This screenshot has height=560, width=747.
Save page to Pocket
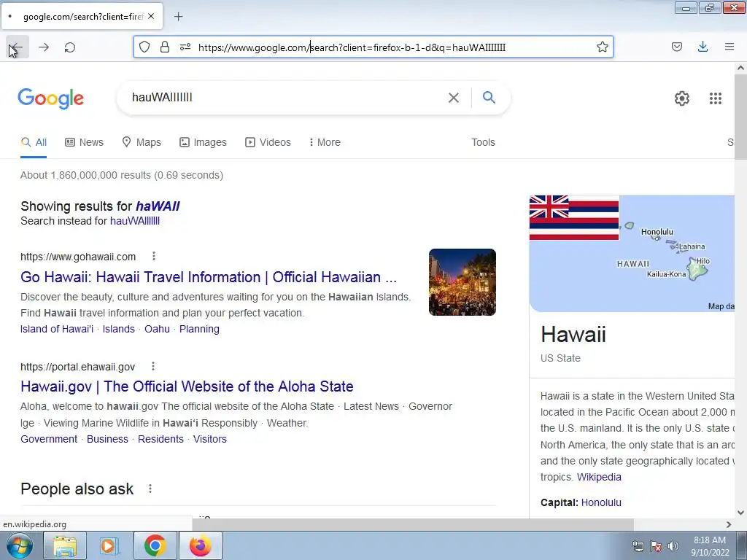[676, 47]
